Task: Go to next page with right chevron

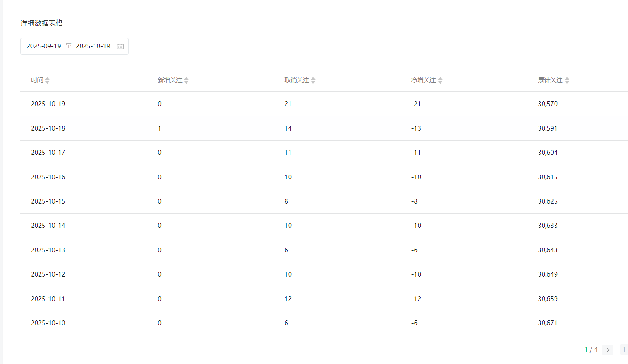Action: 608,350
